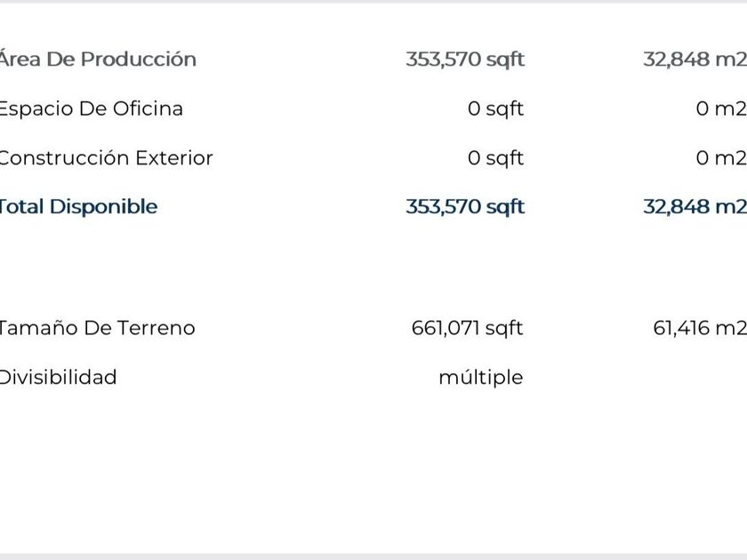Click 32,848 m2 in Área De Producción row
The width and height of the screenshot is (747, 560).
[x=694, y=60]
